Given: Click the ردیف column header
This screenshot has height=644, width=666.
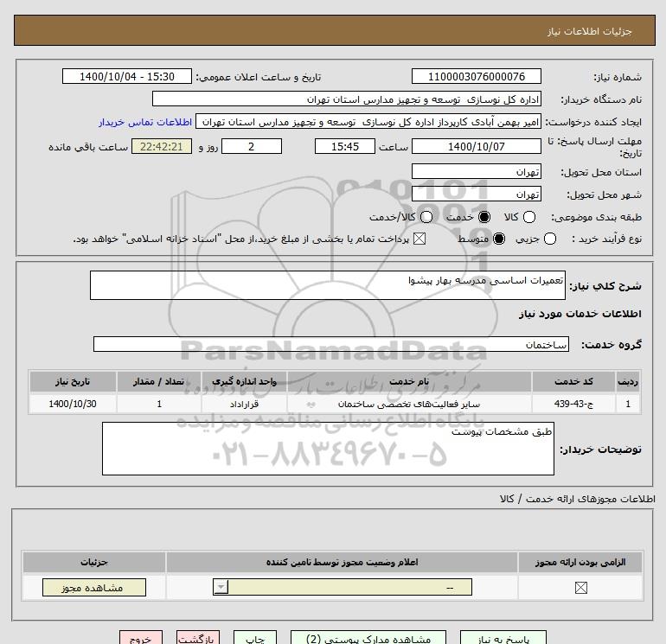Looking at the screenshot, I should [628, 381].
